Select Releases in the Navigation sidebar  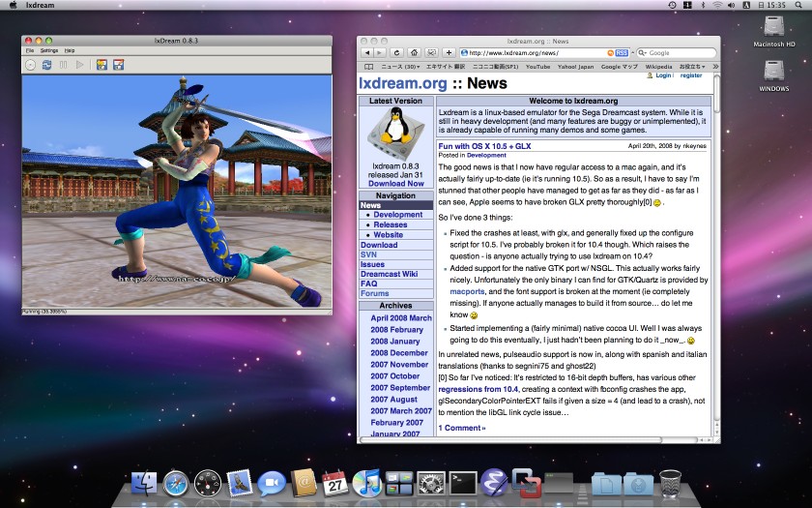(x=390, y=224)
